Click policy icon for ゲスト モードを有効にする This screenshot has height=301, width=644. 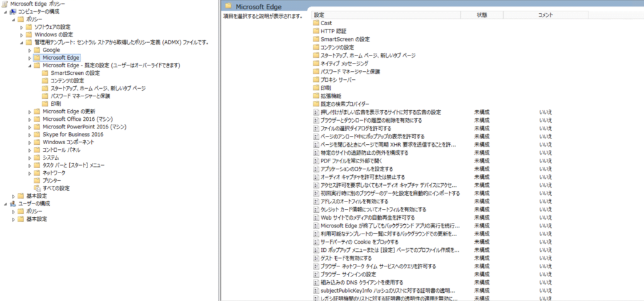316,258
